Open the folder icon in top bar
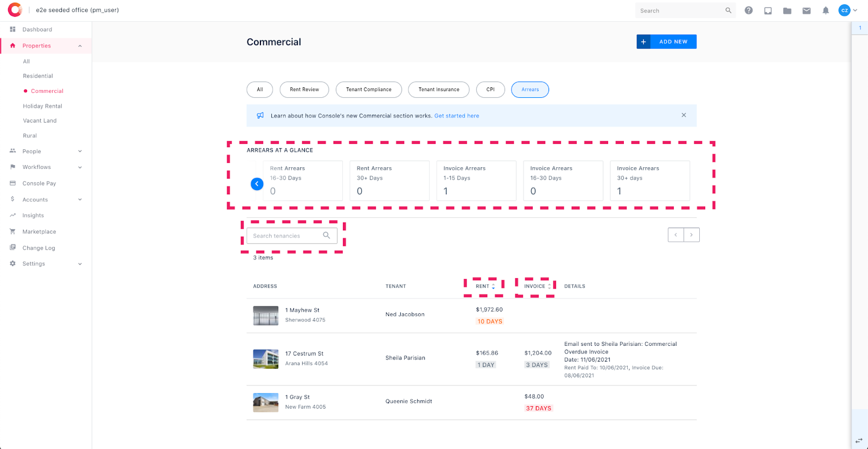868x449 pixels. pos(787,10)
